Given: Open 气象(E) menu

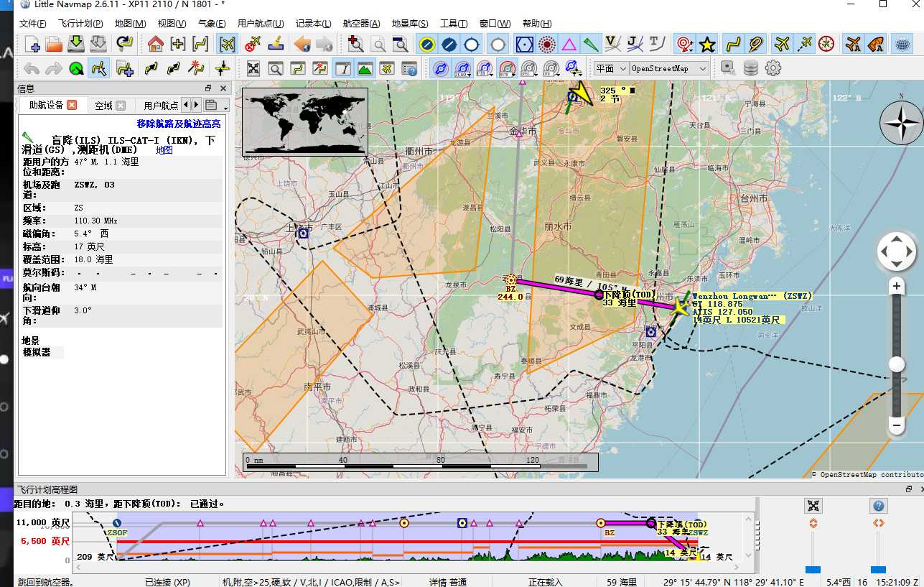Looking at the screenshot, I should 212,24.
